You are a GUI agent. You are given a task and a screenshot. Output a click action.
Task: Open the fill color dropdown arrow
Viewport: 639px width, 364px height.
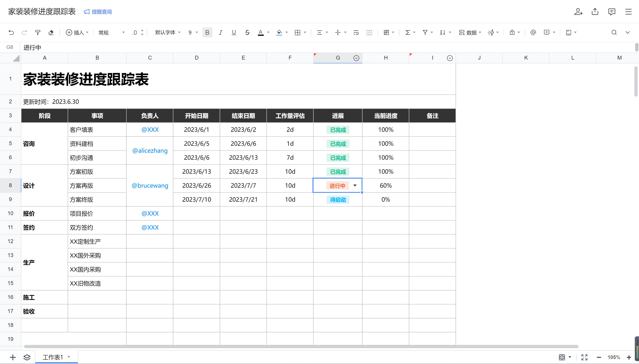pyautogui.click(x=287, y=32)
